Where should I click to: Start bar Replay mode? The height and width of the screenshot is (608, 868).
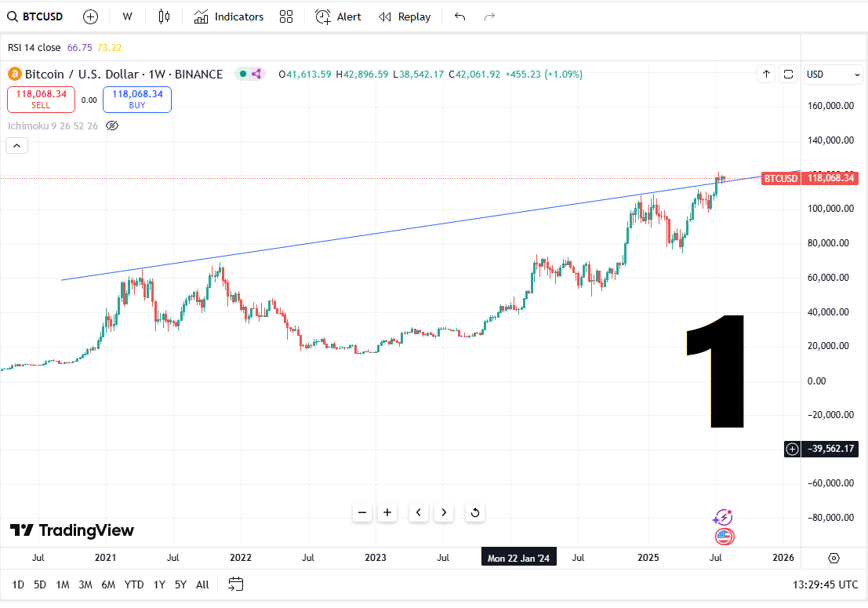[404, 16]
